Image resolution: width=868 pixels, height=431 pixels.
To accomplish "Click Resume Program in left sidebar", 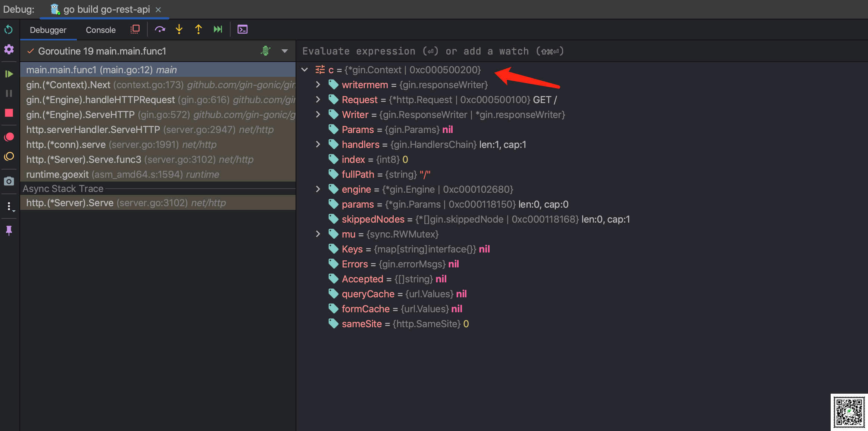I will [x=9, y=74].
